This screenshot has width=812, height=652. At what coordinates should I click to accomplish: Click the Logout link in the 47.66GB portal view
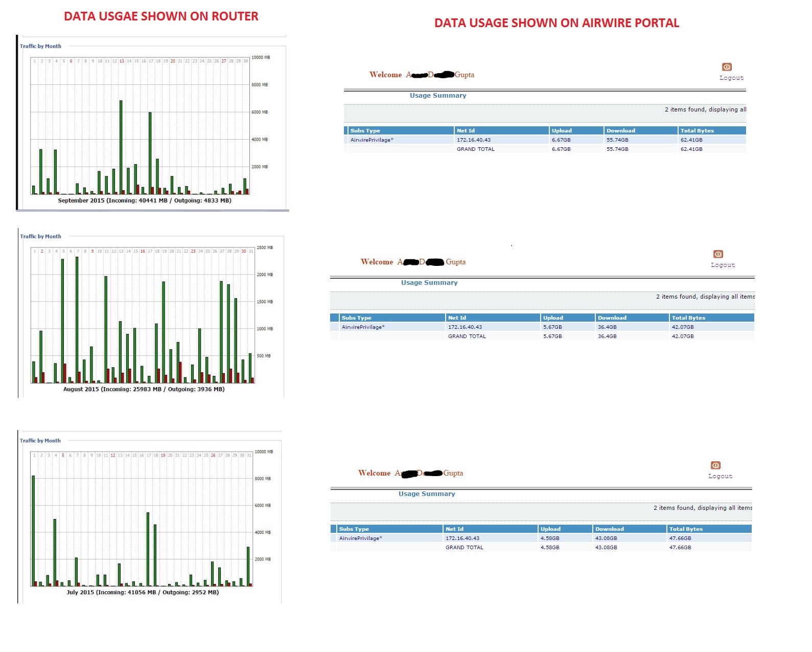(x=720, y=476)
